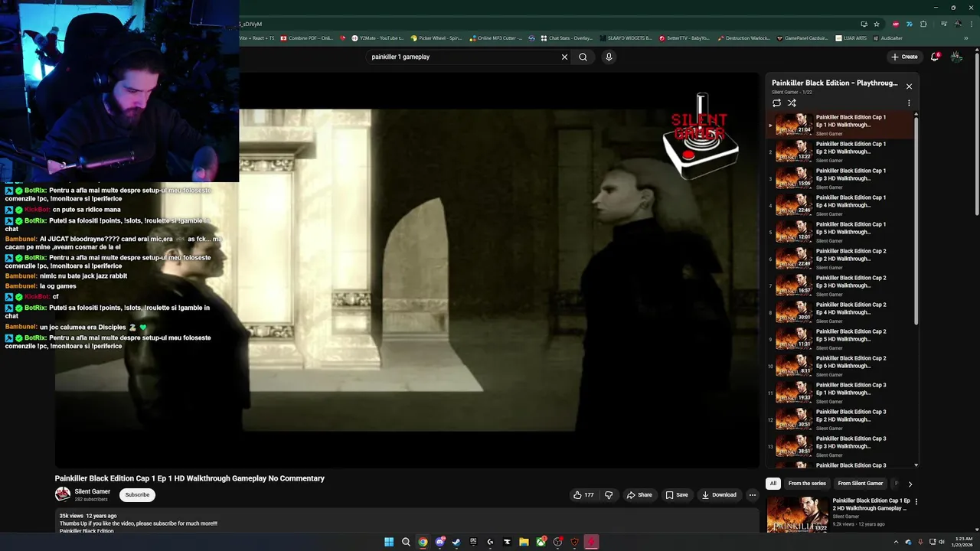Viewport: 980px width, 551px height.
Task: Open Windows taskbar search
Action: (x=406, y=542)
